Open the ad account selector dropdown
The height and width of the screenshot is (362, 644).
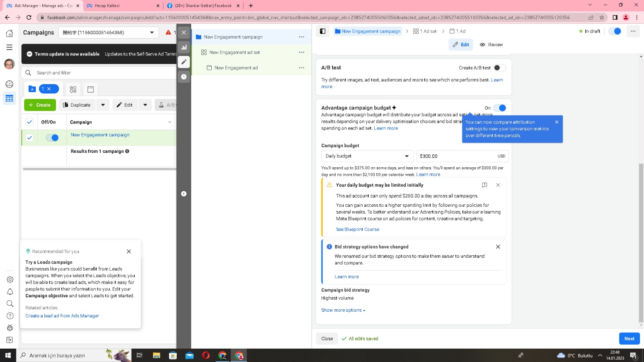click(x=109, y=33)
